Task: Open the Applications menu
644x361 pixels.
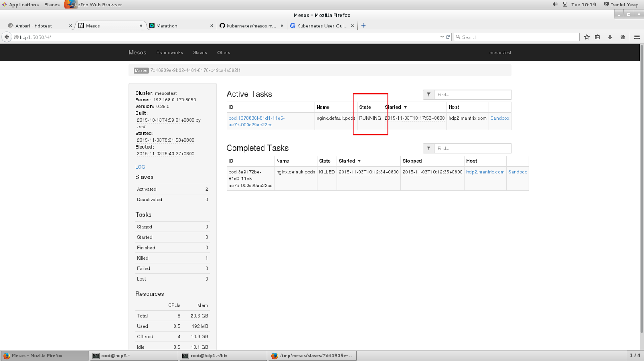Action: pyautogui.click(x=21, y=5)
